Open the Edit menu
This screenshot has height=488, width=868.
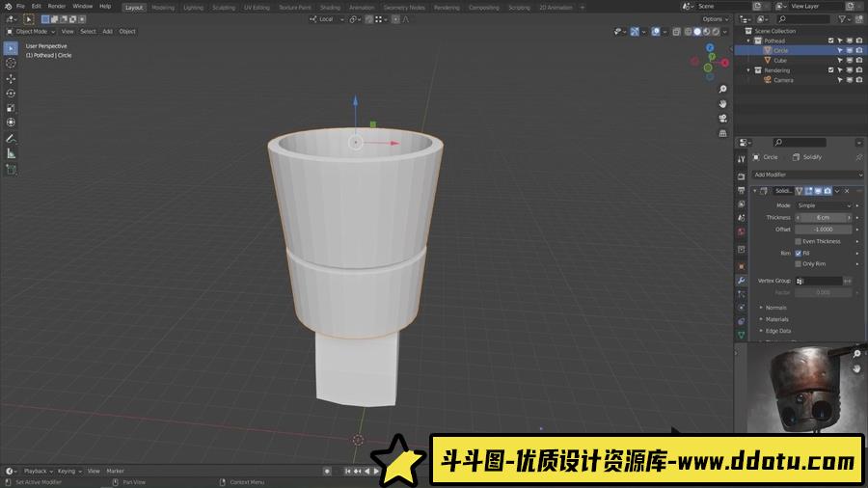(36, 6)
